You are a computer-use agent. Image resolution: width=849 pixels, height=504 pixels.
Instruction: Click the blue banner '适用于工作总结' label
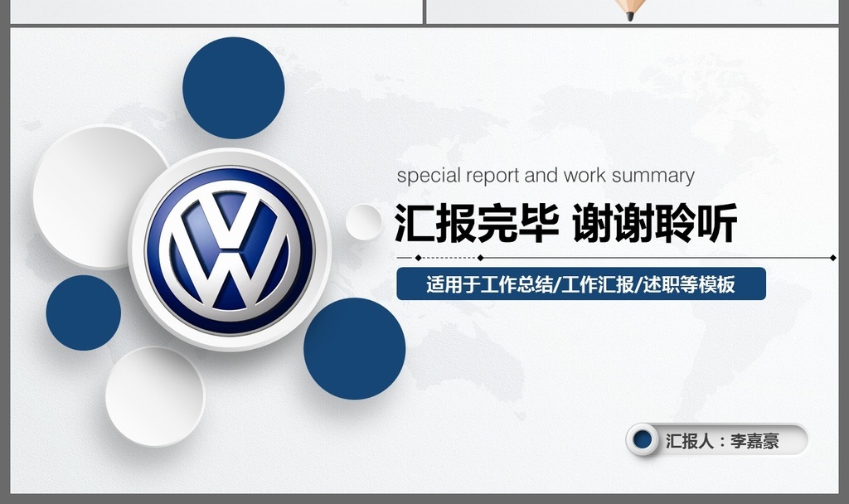(580, 284)
